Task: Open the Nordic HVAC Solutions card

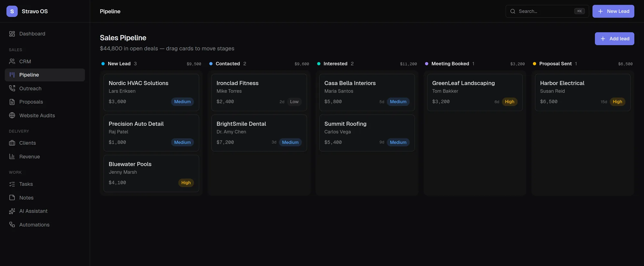Action: coord(151,93)
